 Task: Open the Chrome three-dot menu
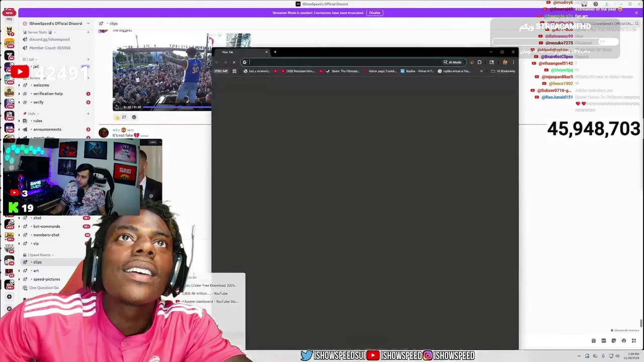click(513, 62)
